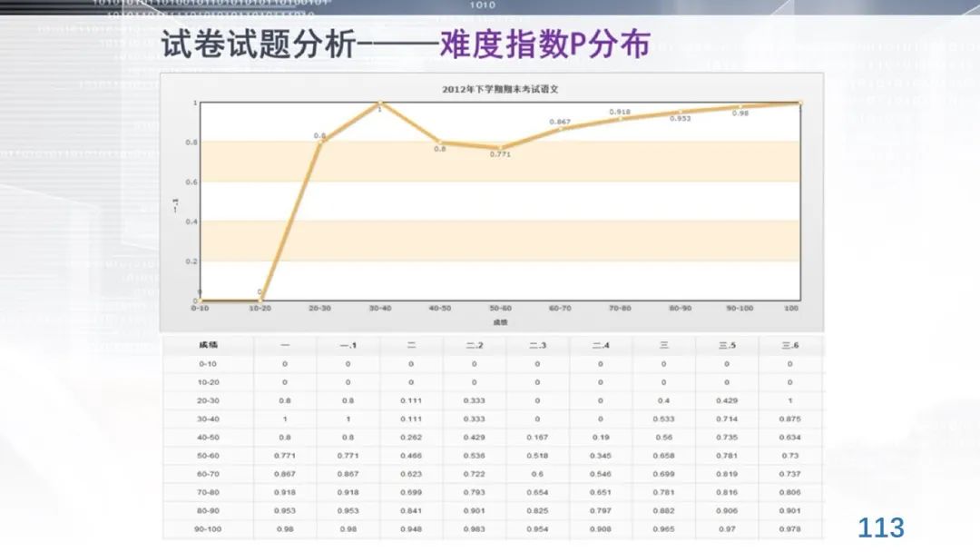Screen dimensions: 980x552
Task: Click the x-axis label 70-80 on chart
Action: pos(620,308)
